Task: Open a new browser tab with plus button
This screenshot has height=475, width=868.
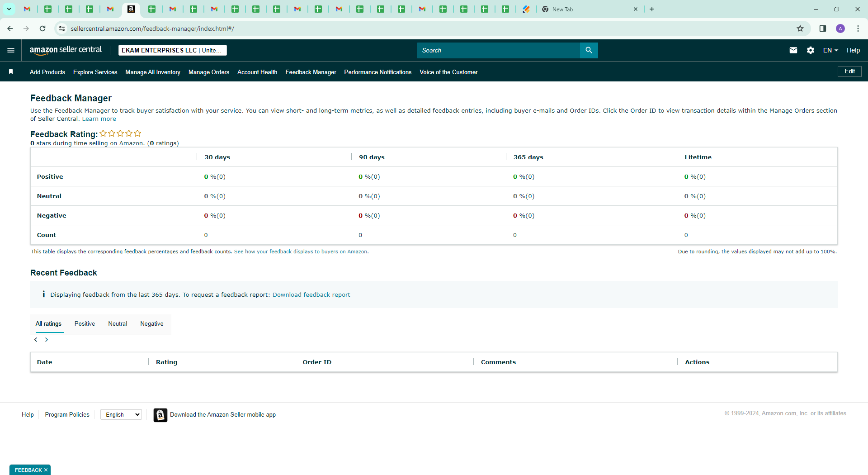Action: (x=652, y=9)
